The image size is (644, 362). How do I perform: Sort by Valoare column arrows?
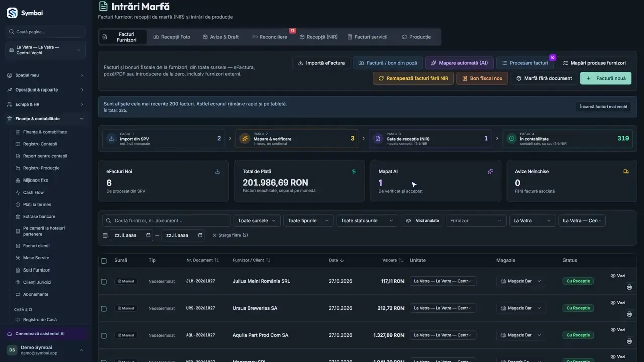[401, 260]
